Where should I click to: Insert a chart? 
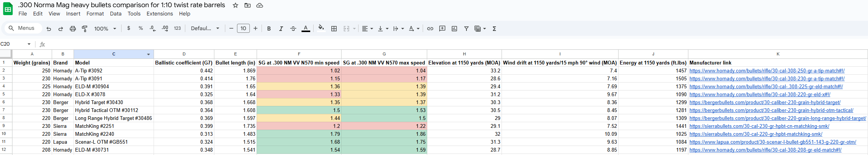[x=454, y=29]
